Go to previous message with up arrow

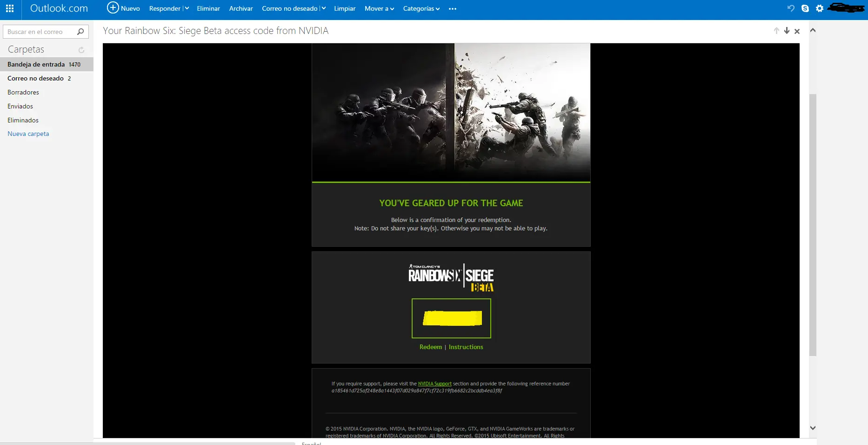[x=776, y=31]
